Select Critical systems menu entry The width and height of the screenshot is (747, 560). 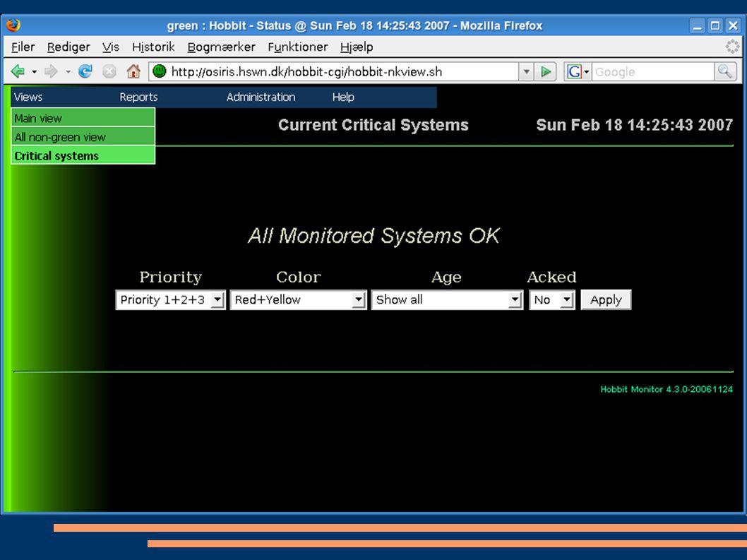[x=83, y=155]
